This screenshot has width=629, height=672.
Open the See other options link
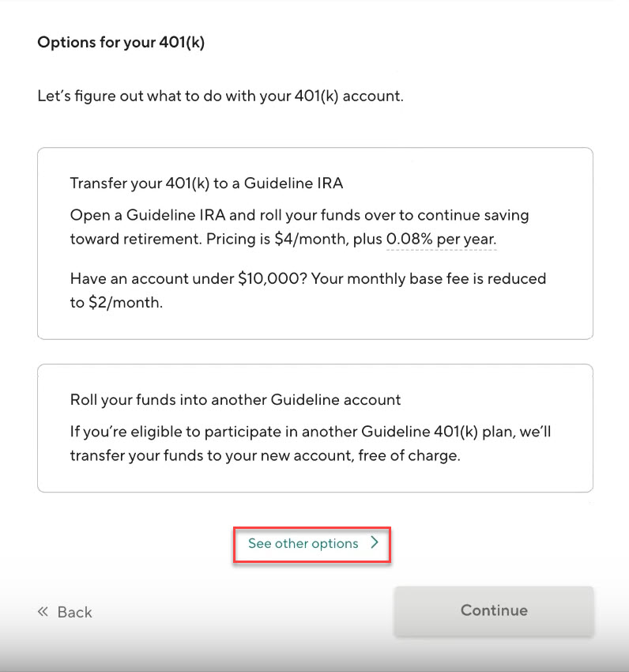303,544
